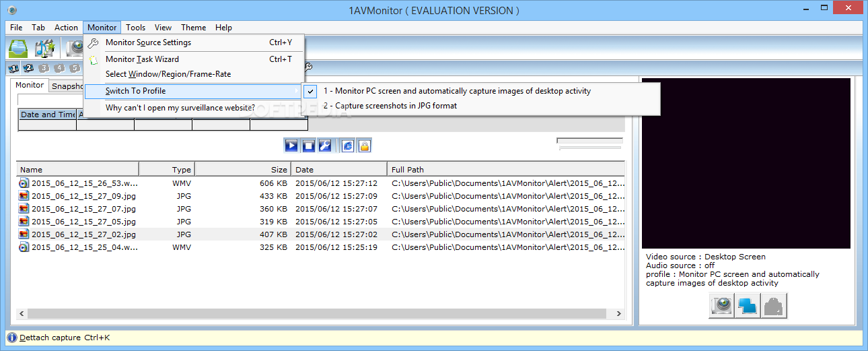Click the input field on Monitor tab

click(51, 100)
